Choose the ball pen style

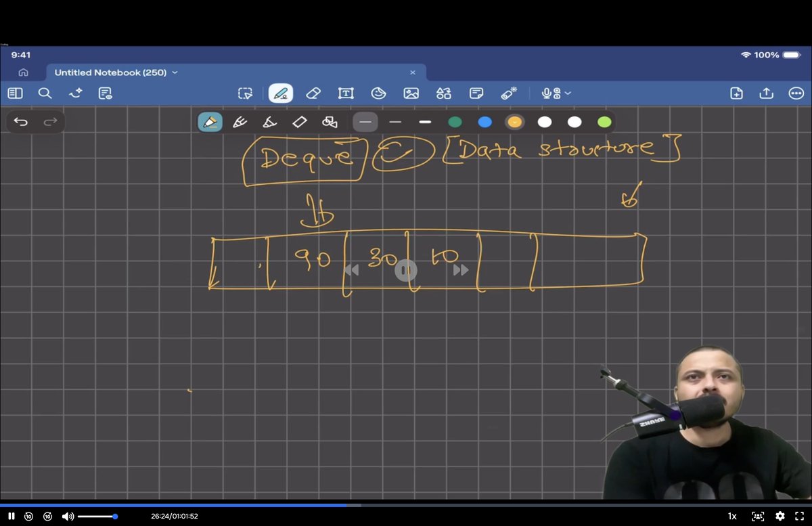click(240, 122)
